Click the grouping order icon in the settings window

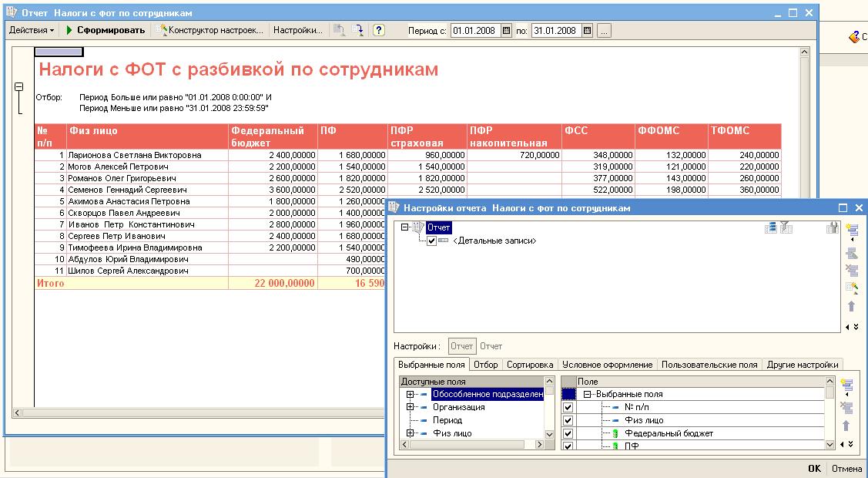point(769,228)
